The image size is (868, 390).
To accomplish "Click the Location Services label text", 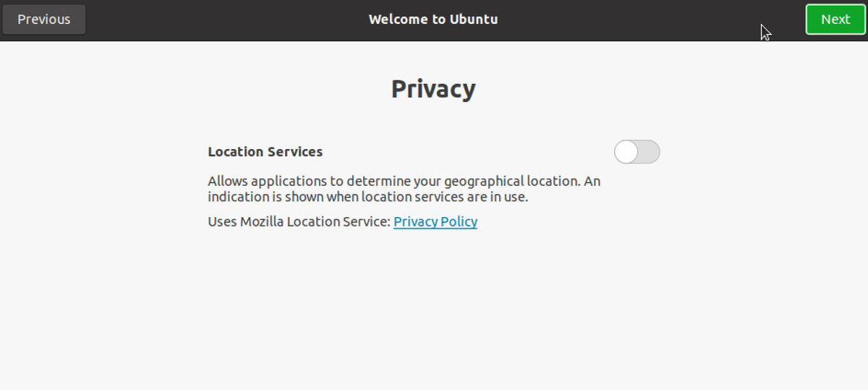I will coord(265,152).
